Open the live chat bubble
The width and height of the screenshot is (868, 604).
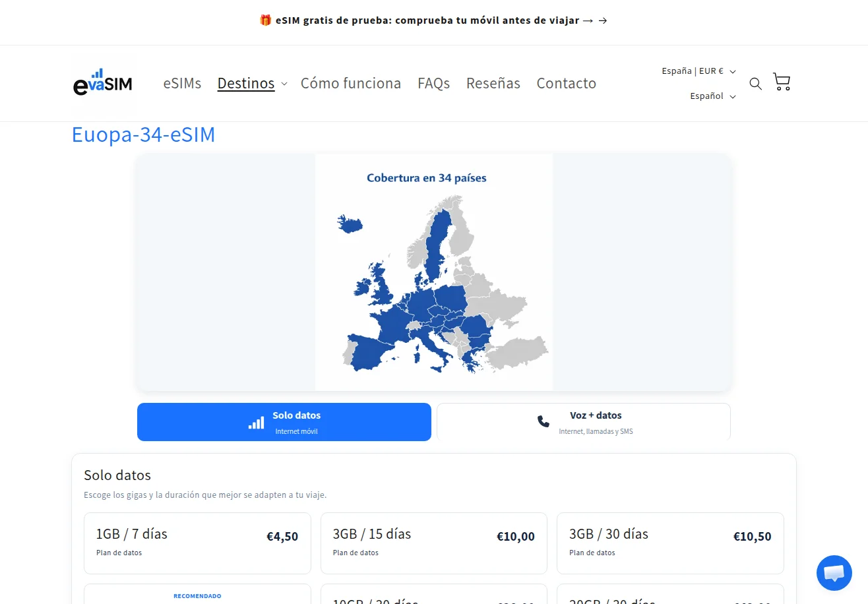(834, 573)
